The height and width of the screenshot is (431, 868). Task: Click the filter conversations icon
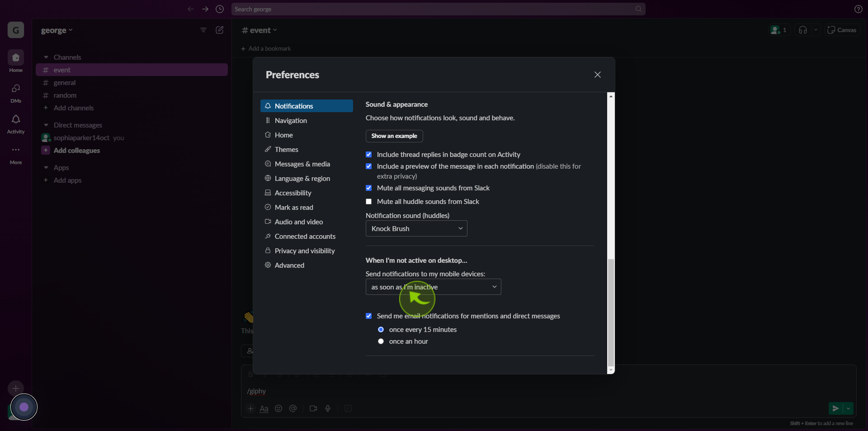tap(203, 30)
